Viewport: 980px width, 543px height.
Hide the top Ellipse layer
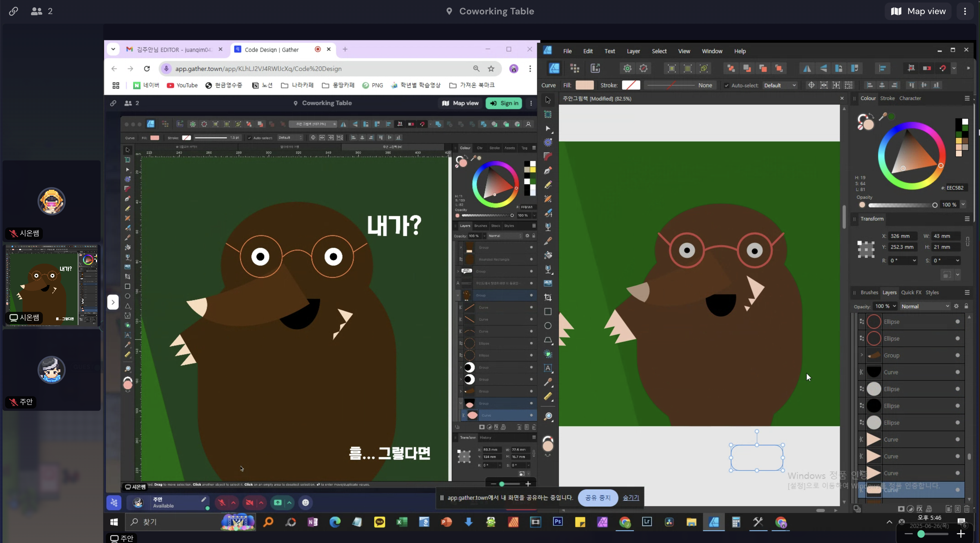[957, 322]
